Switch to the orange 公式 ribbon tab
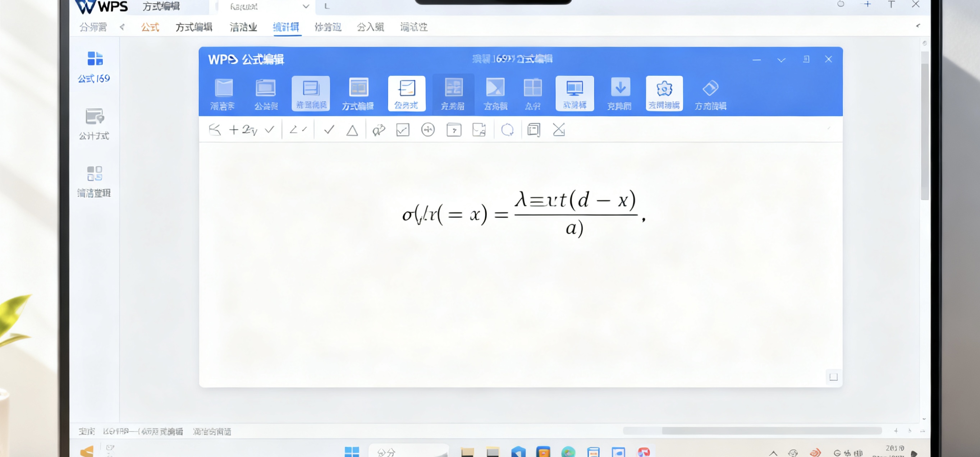 150,27
